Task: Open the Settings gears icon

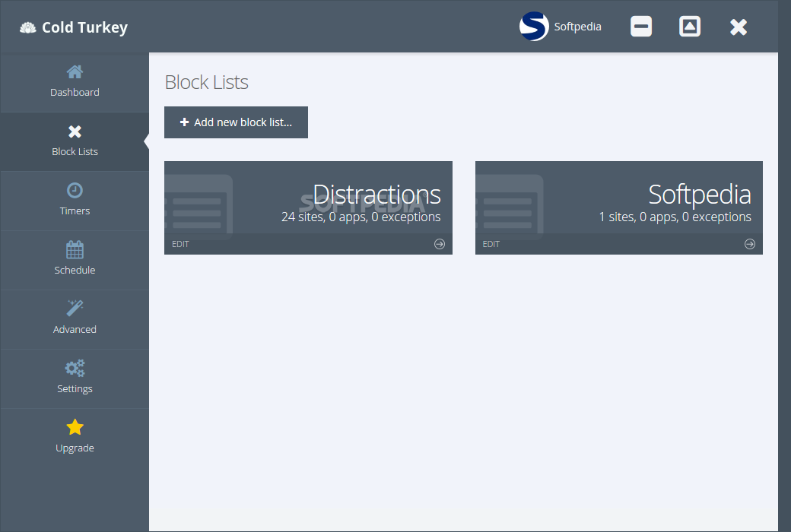Action: (x=75, y=368)
